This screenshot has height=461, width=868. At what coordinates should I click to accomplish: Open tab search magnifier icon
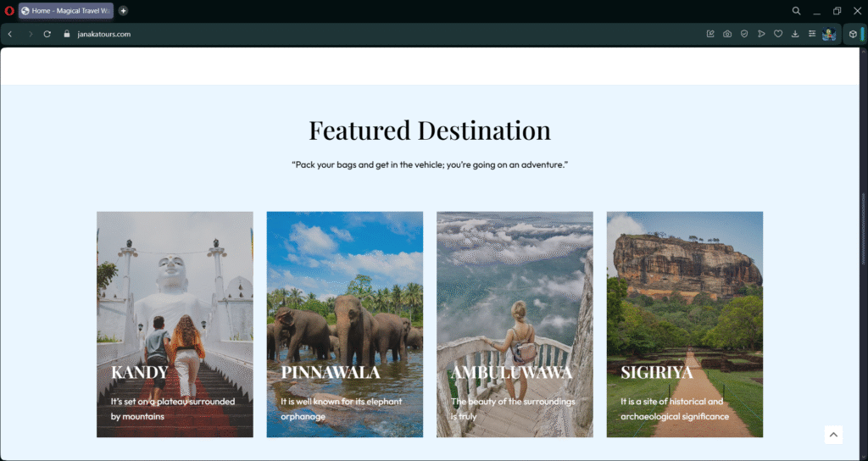tap(796, 10)
